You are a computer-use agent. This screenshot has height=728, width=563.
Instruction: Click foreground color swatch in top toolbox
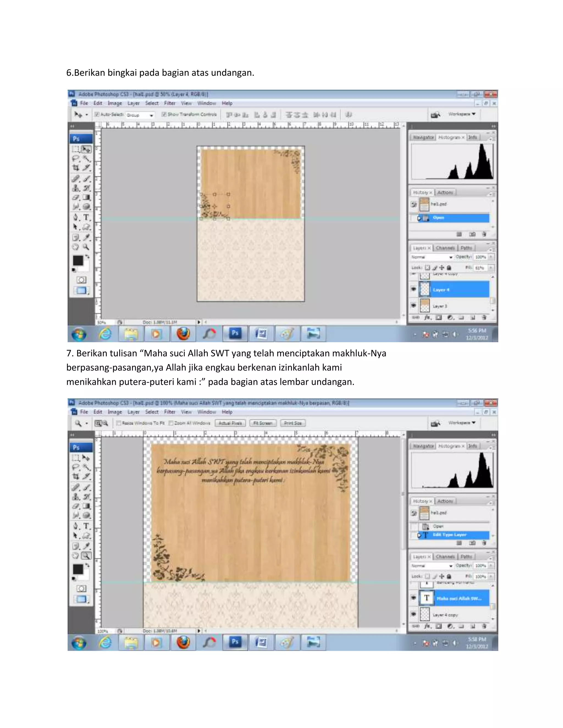pos(78,260)
